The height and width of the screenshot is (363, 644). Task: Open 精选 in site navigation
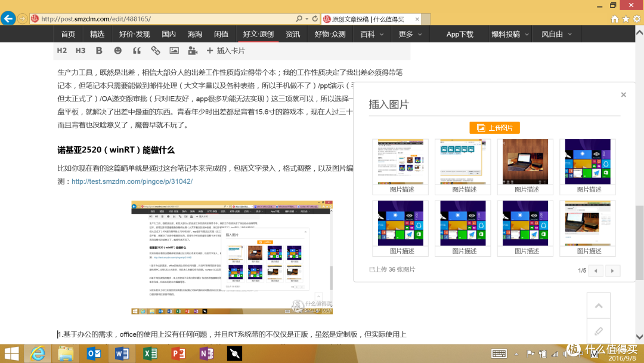click(x=97, y=34)
